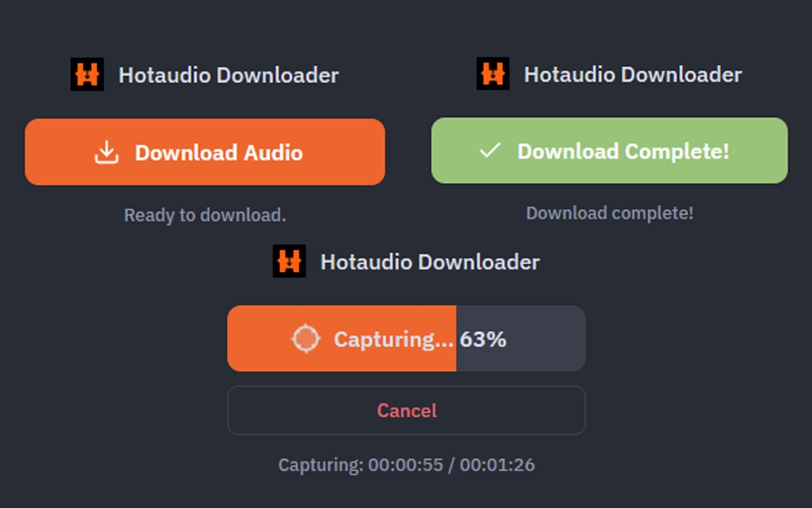Click the Hotaudio logo in top-right panel
812x508 pixels.
click(493, 74)
